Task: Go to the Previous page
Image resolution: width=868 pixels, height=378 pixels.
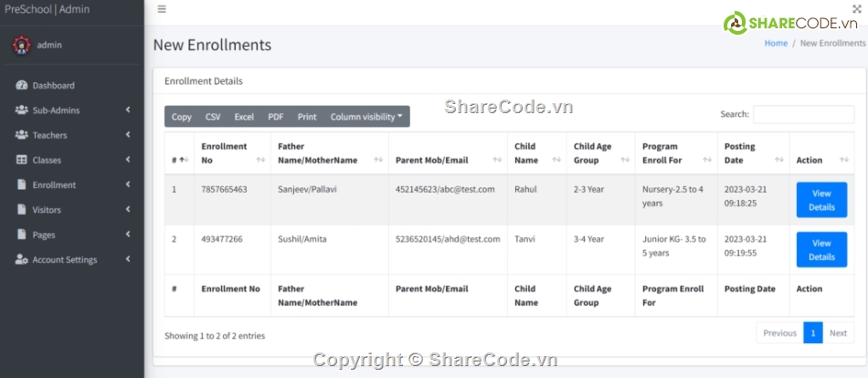Action: click(x=779, y=332)
